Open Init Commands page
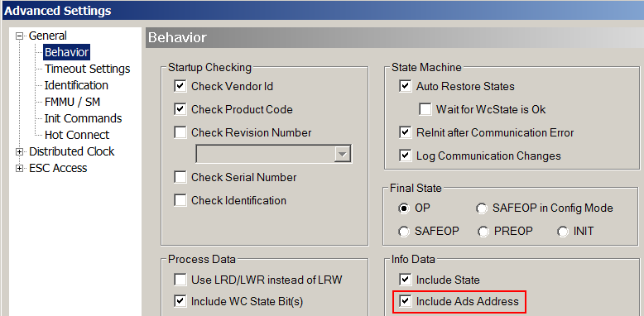 [x=83, y=118]
